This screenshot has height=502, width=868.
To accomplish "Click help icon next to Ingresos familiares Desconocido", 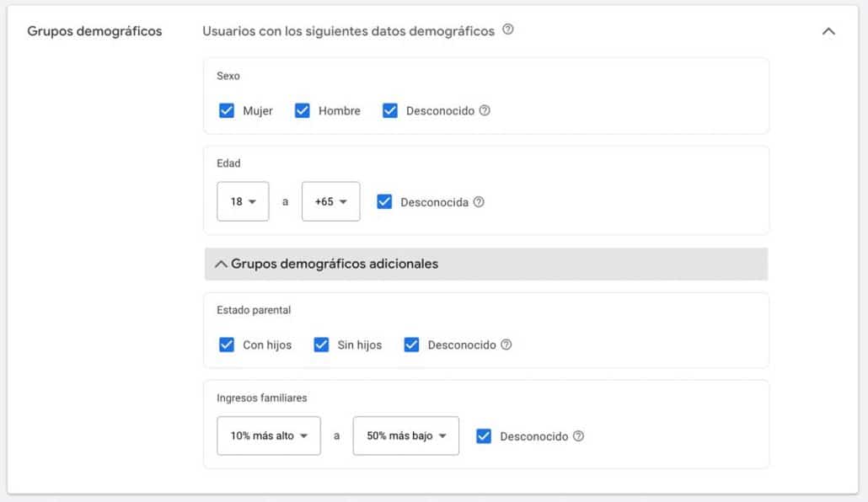I will pyautogui.click(x=578, y=436).
